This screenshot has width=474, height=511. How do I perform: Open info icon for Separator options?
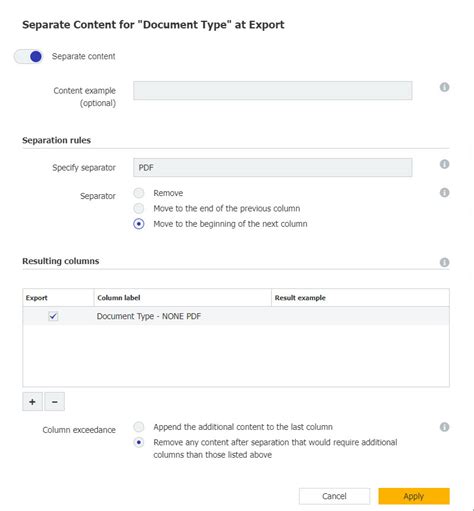click(444, 193)
